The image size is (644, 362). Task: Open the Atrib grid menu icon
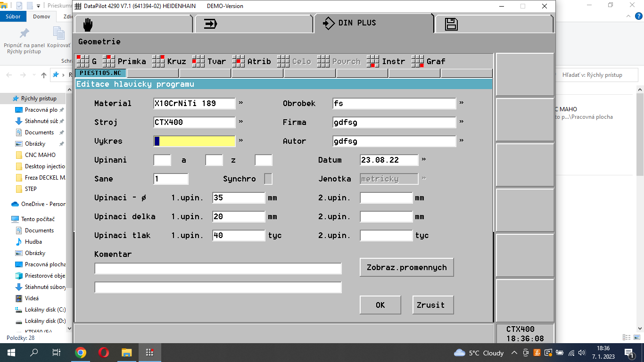(239, 61)
